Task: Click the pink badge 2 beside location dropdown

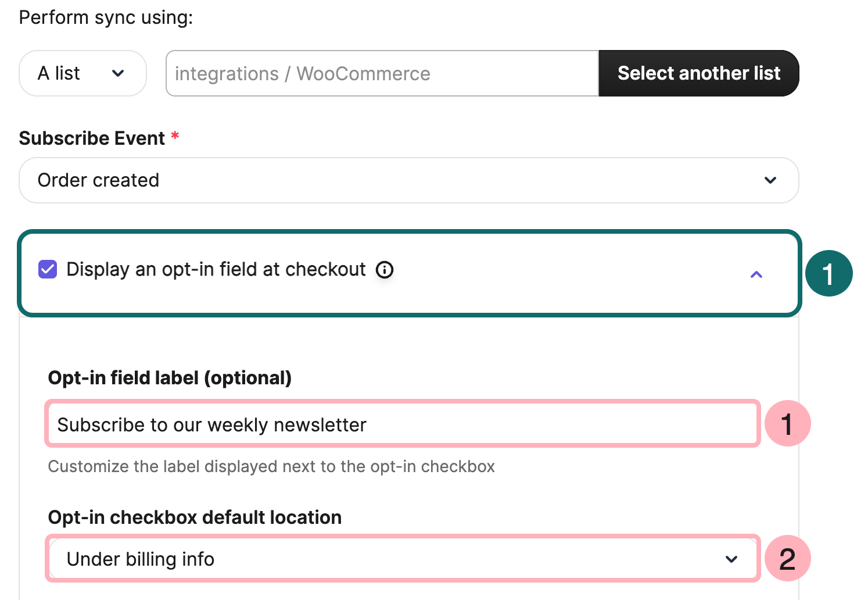Action: point(788,559)
